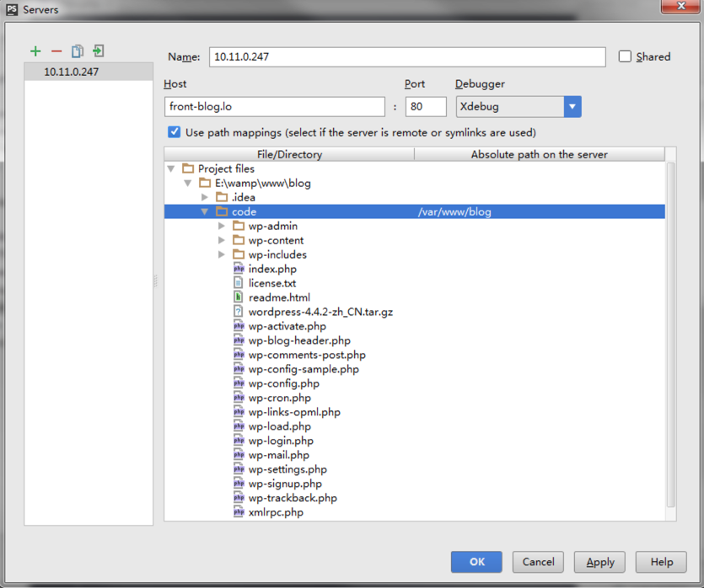Uncheck the Use path mappings checkbox

(x=175, y=132)
